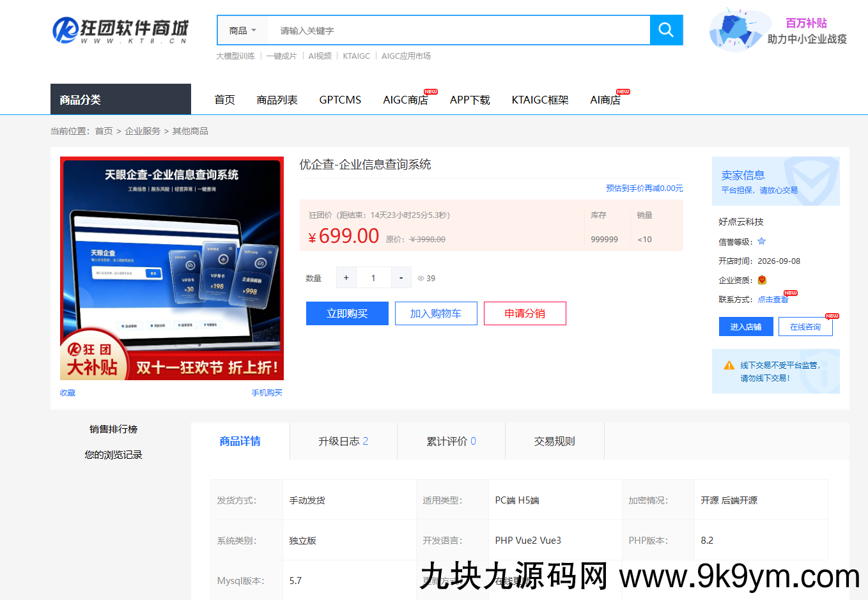The height and width of the screenshot is (600, 868).
Task: Click the product cover image thumbnail
Action: tap(172, 268)
